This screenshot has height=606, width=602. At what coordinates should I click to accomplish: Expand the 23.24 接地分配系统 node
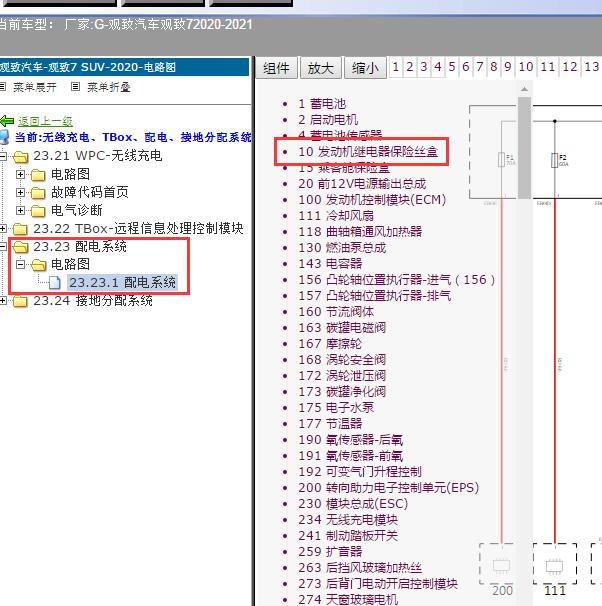3,301
